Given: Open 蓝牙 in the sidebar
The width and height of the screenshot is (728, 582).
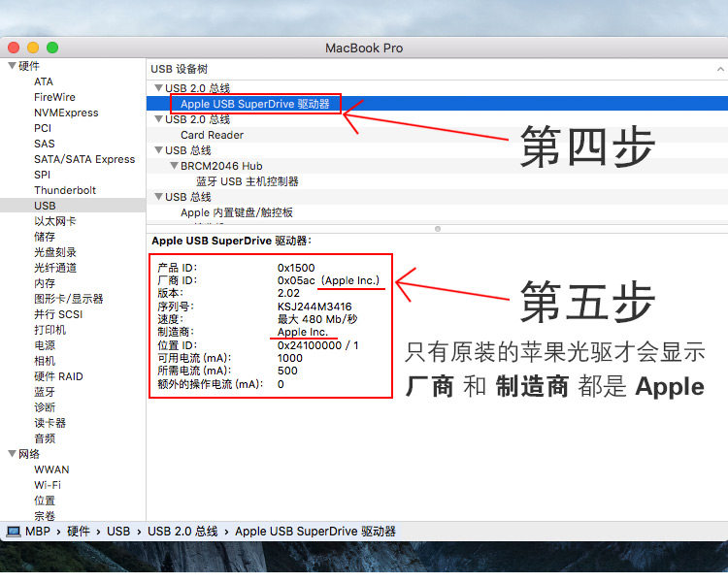Looking at the screenshot, I should point(45,392).
